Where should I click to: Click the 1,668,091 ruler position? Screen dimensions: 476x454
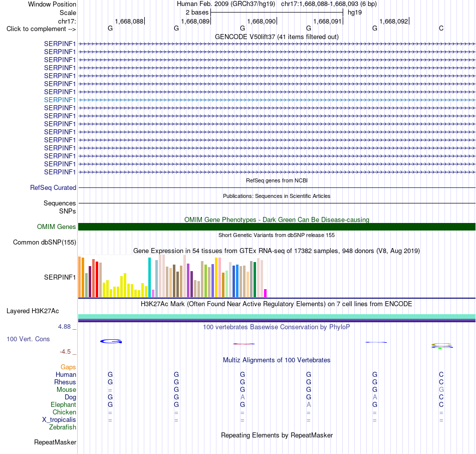coord(328,21)
